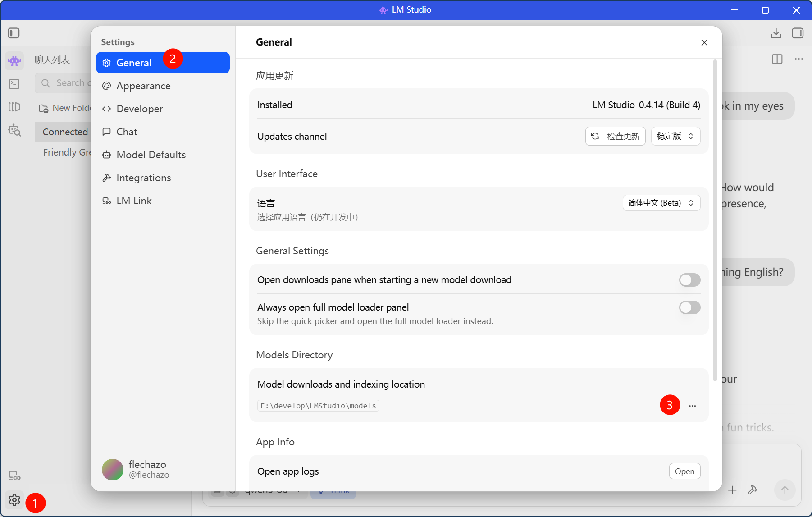812x517 pixels.
Task: Click the plus icon in the chat input
Action: 733,490
